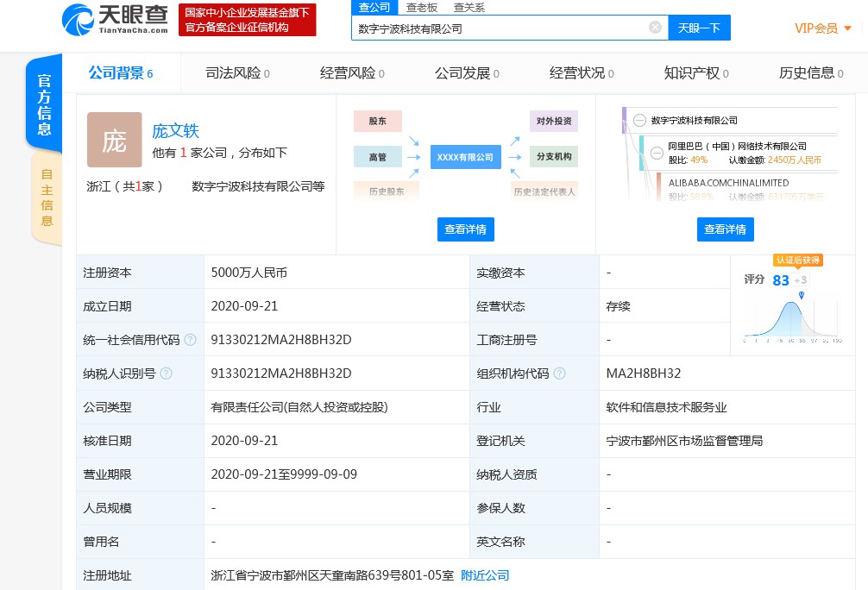The height and width of the screenshot is (590, 868).
Task: Clear the search box with the X icon
Action: [x=655, y=28]
